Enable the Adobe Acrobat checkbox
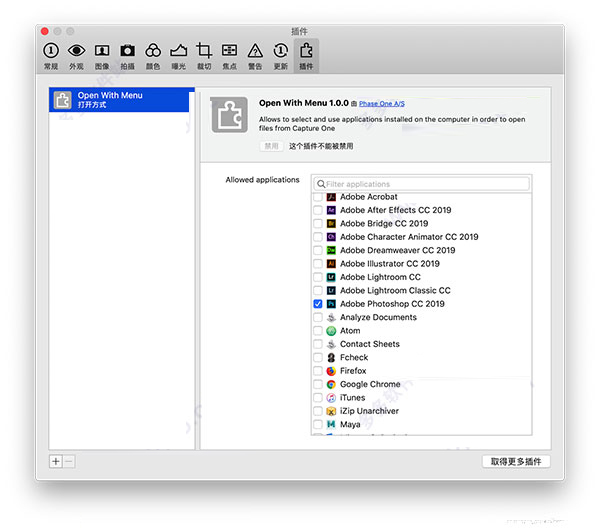The image size is (600, 528). click(318, 197)
